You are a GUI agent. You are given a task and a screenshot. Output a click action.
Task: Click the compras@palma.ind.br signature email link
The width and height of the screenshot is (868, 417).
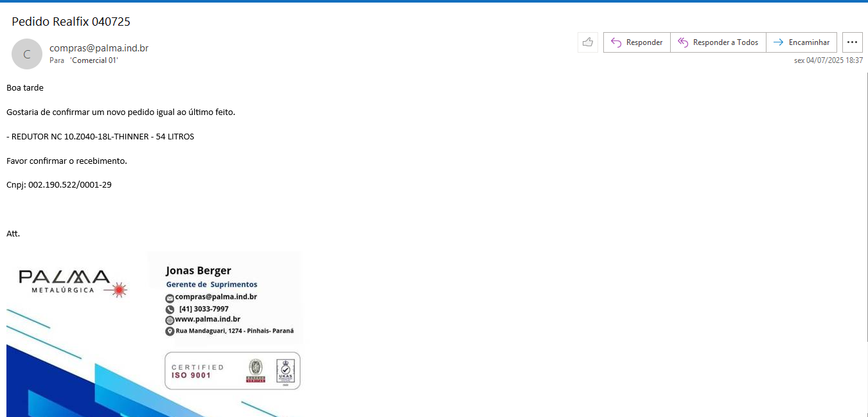pos(216,297)
